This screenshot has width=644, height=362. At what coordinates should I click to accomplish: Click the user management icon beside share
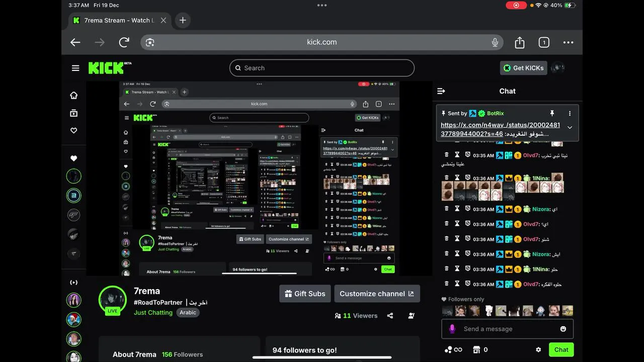coord(412,316)
